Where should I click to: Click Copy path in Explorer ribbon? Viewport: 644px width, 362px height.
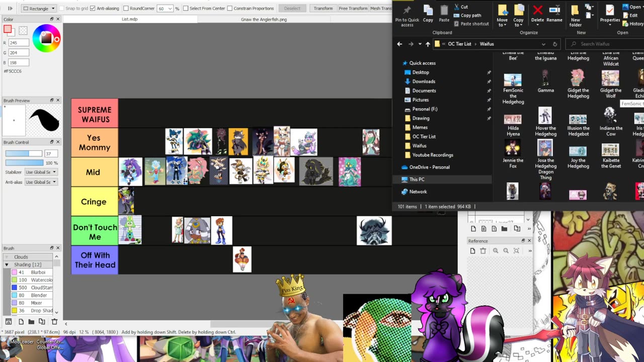467,16
